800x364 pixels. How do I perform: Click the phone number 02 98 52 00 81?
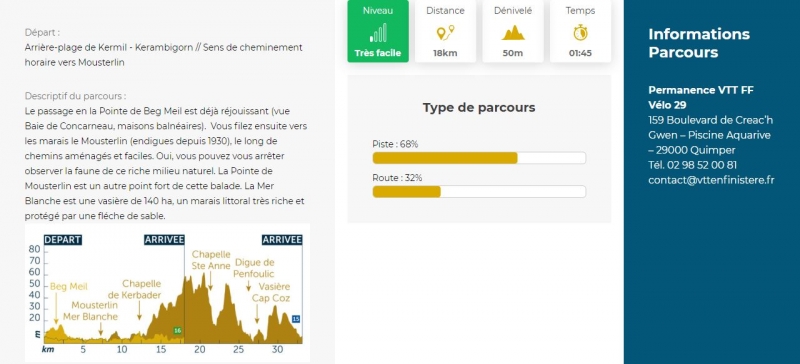click(x=692, y=165)
